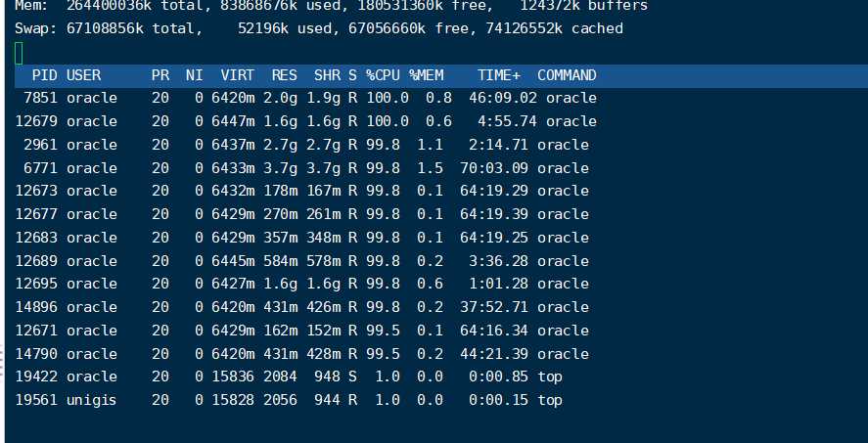Viewport: 868px width, 443px height.
Task: Click the unigis user name
Action: (x=91, y=400)
